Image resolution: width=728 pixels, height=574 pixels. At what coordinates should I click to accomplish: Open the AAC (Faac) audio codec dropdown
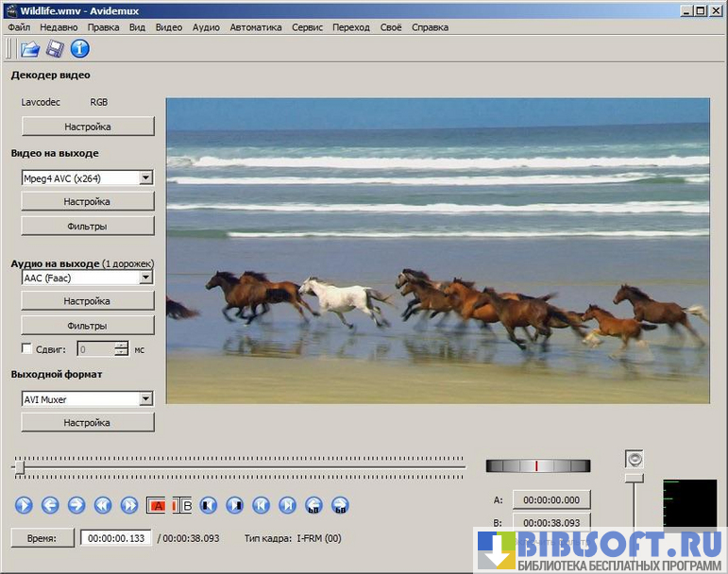pyautogui.click(x=144, y=278)
